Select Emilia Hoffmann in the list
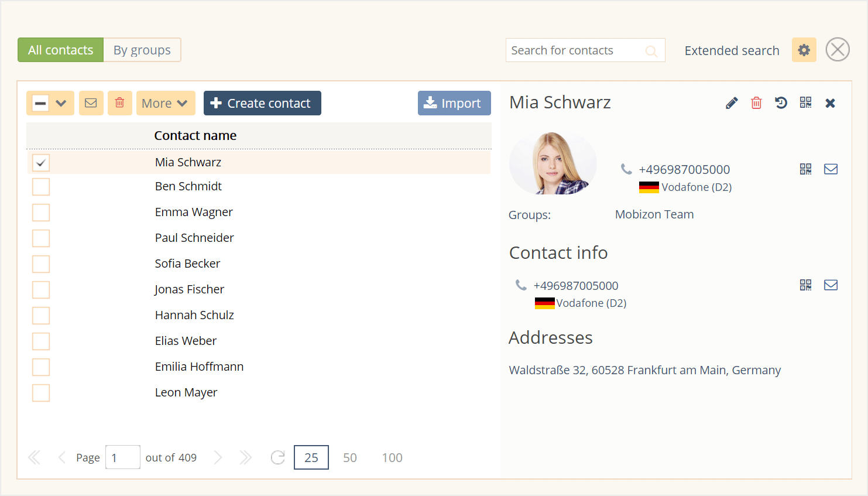Image resolution: width=868 pixels, height=496 pixels. point(199,367)
